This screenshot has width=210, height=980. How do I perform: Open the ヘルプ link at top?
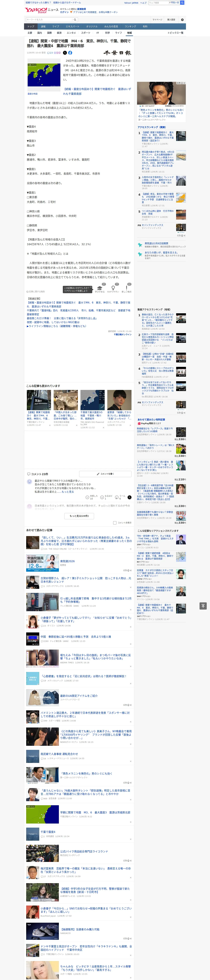(143, 3)
